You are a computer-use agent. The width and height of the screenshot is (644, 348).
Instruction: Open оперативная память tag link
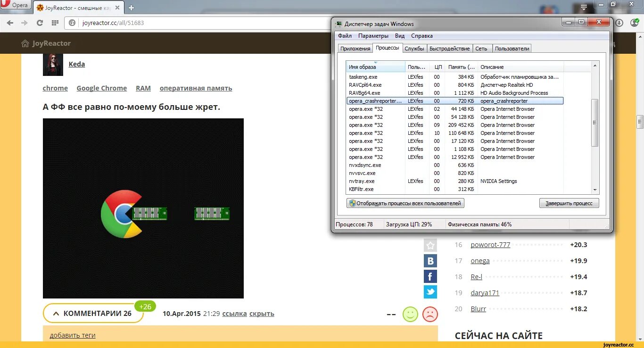[196, 88]
